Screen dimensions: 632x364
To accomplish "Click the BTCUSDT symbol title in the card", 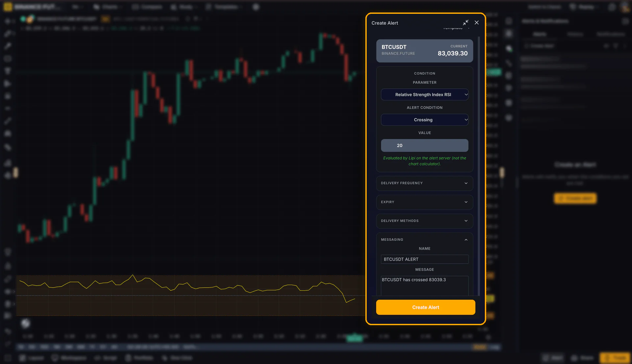I will 394,47.
